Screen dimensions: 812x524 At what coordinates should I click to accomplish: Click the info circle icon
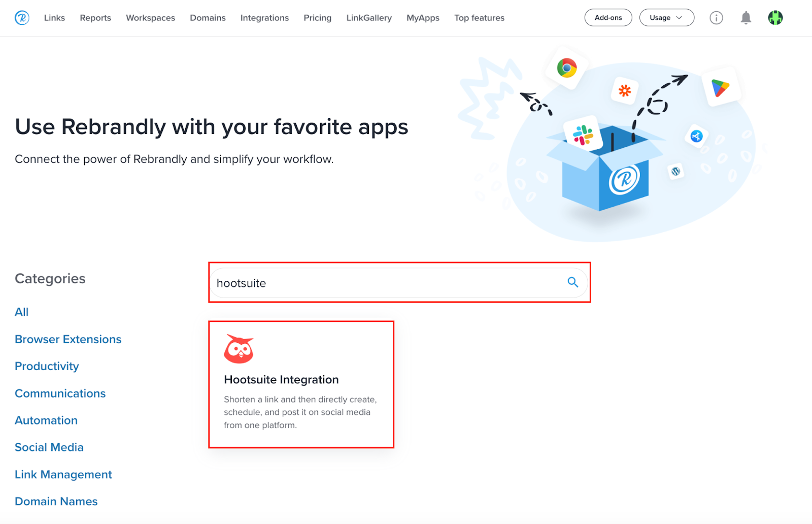(716, 18)
